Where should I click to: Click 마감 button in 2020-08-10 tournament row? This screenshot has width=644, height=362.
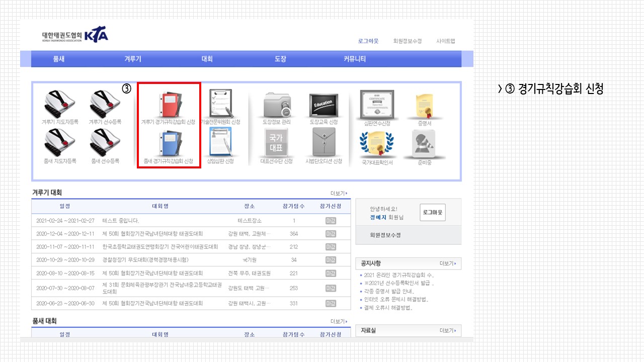click(331, 274)
